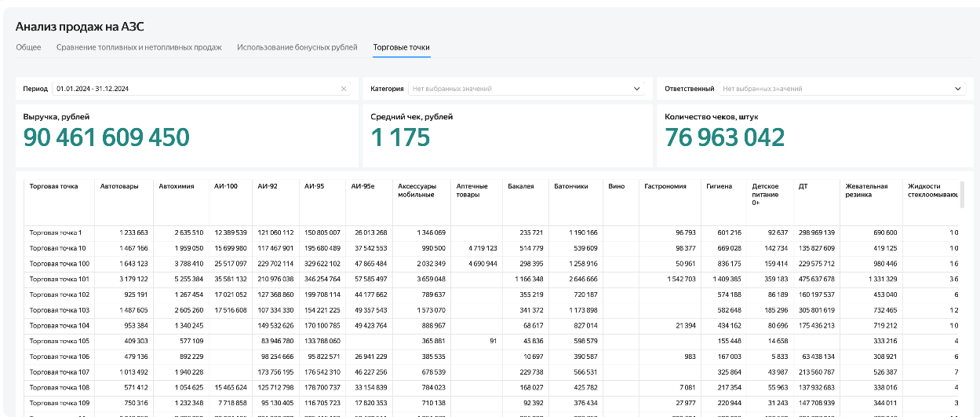The height and width of the screenshot is (417, 980).
Task: Expand the Категория dropdown chevron
Action: [637, 89]
